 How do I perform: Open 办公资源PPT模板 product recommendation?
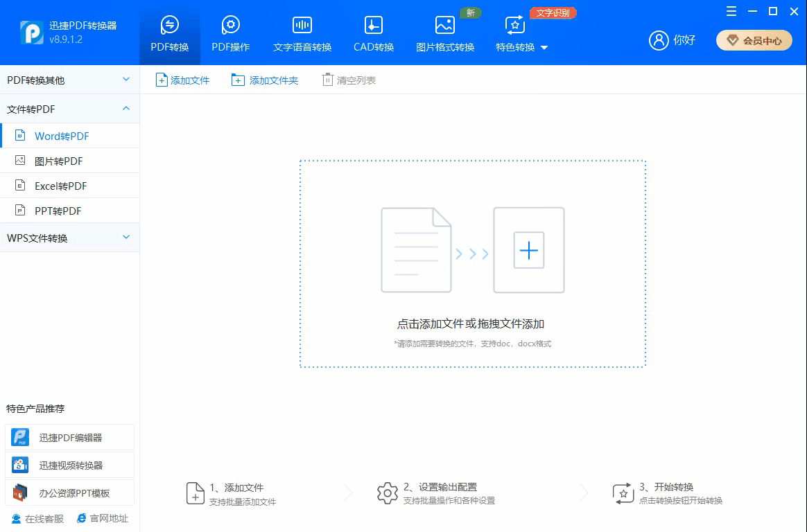tap(69, 493)
